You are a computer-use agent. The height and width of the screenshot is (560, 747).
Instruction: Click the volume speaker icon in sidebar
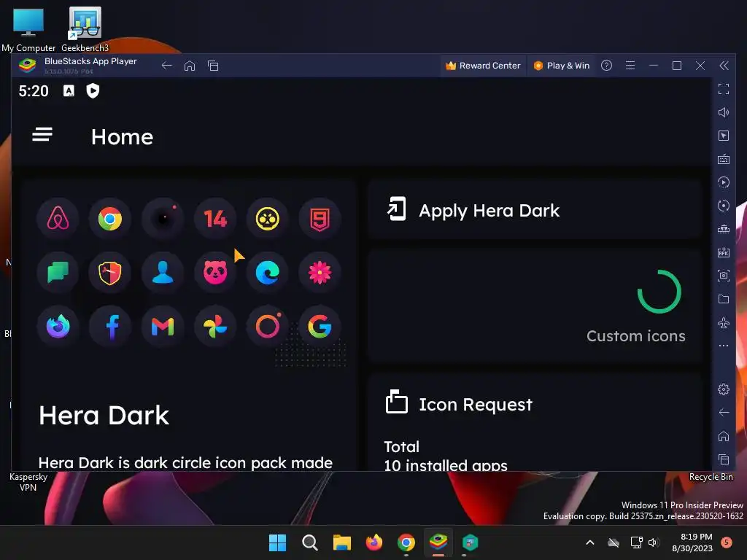pos(723,112)
